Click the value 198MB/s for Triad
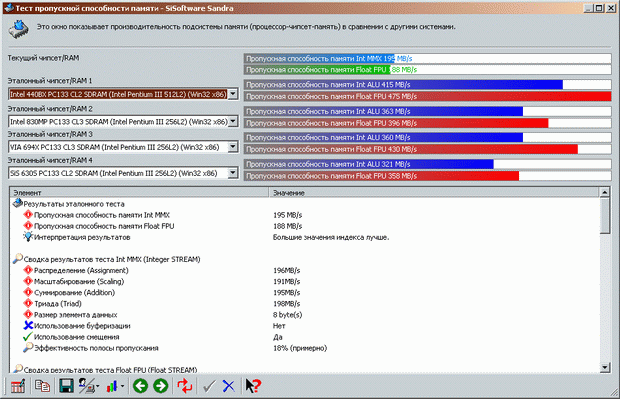 click(287, 304)
